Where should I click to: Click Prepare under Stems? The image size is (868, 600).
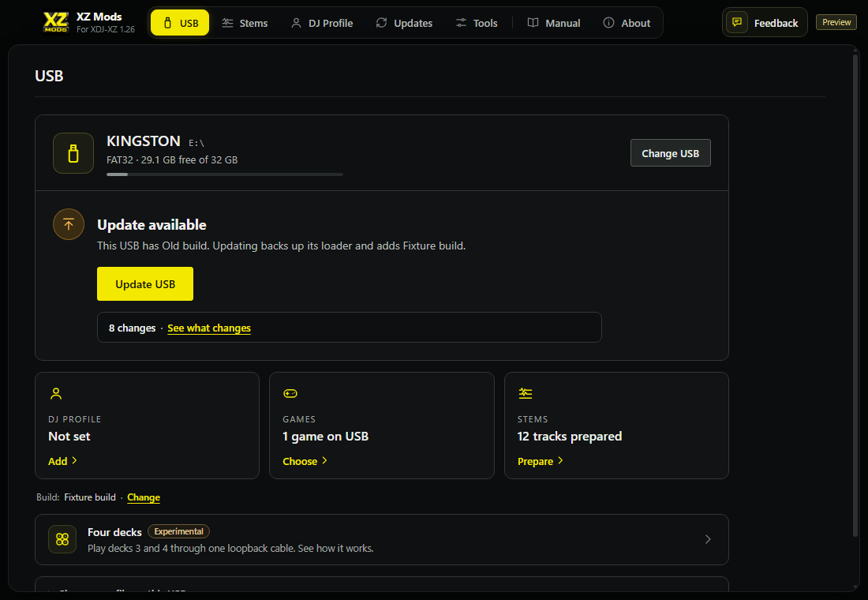tap(541, 461)
